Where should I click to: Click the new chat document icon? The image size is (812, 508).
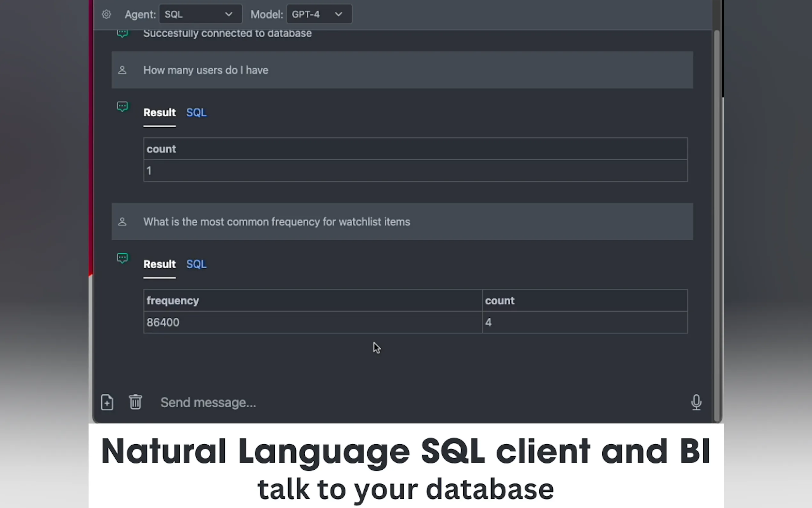107,402
